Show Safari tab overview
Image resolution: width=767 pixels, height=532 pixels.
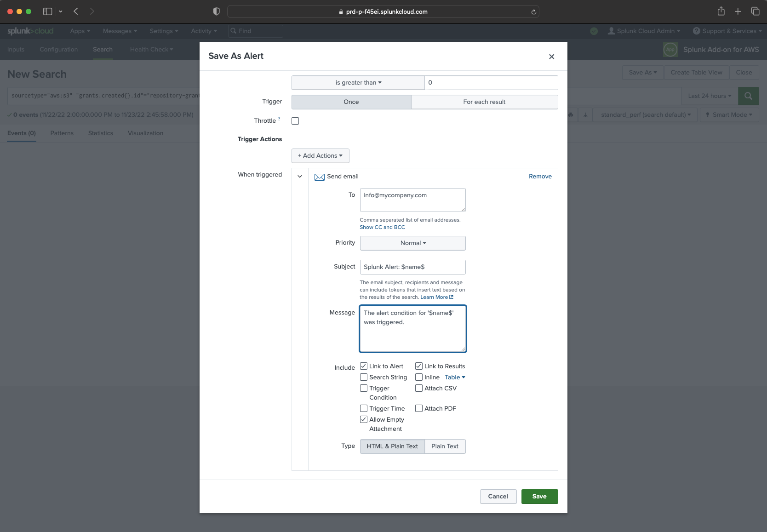(755, 11)
